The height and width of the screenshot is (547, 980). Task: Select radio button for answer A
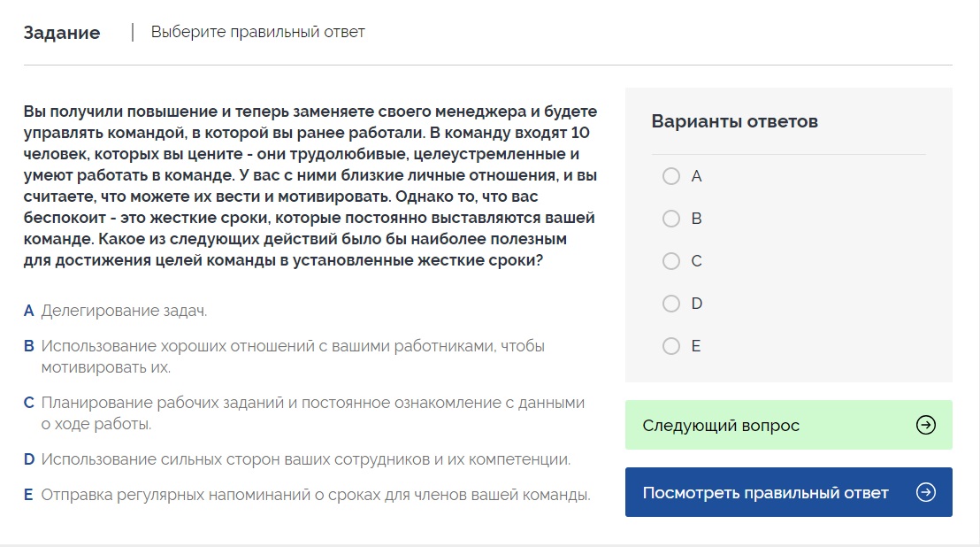671,176
